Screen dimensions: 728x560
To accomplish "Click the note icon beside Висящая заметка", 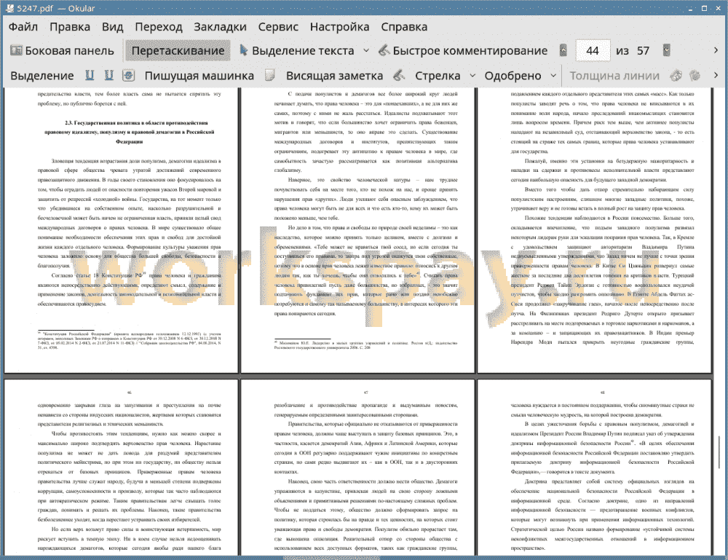I will point(270,75).
